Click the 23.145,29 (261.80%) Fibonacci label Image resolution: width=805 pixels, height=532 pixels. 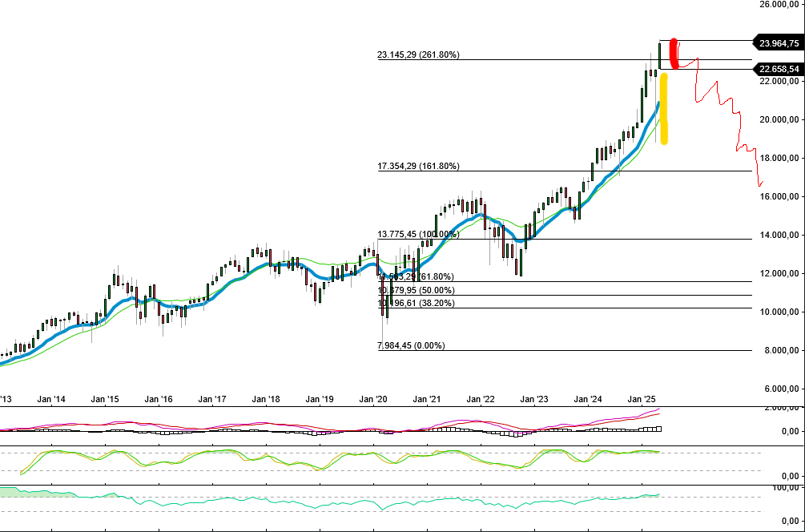point(417,55)
